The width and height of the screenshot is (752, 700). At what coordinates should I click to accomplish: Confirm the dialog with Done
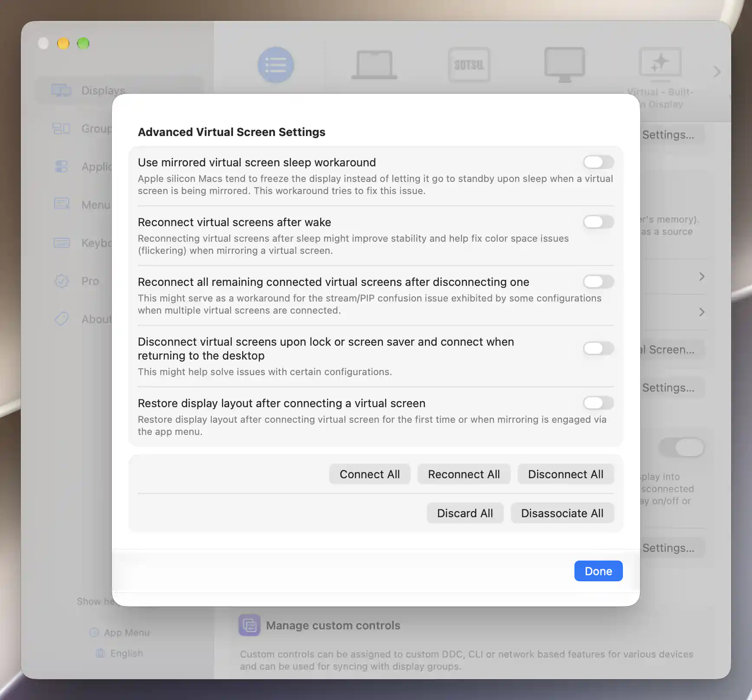click(598, 571)
